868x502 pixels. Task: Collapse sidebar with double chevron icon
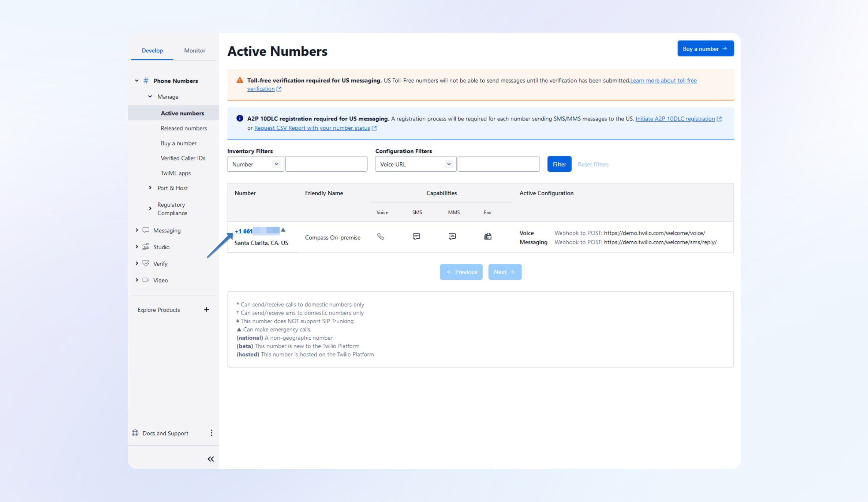(x=211, y=459)
